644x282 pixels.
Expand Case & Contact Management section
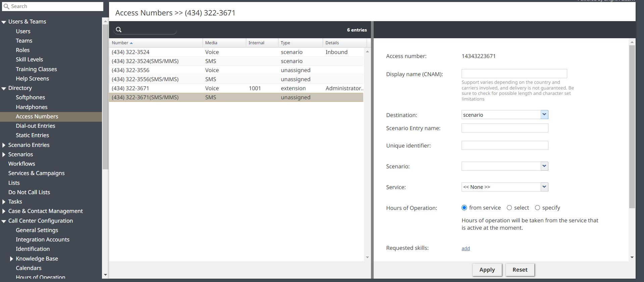coord(4,211)
